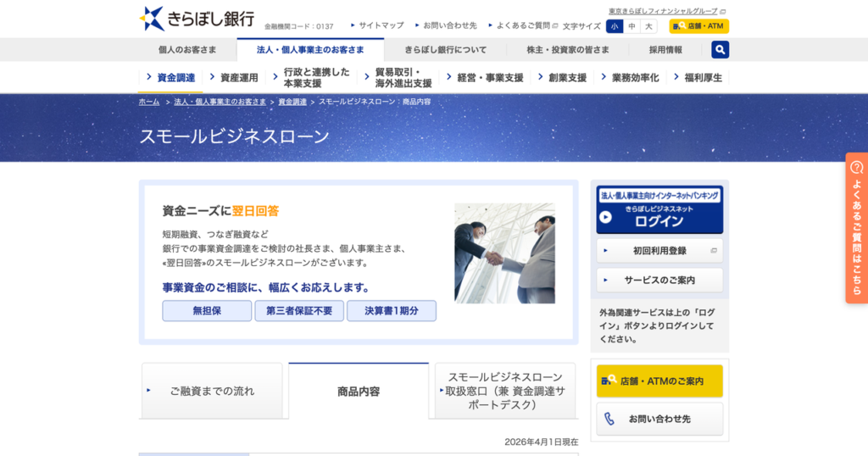Click the 無担保 label button

pyautogui.click(x=207, y=311)
